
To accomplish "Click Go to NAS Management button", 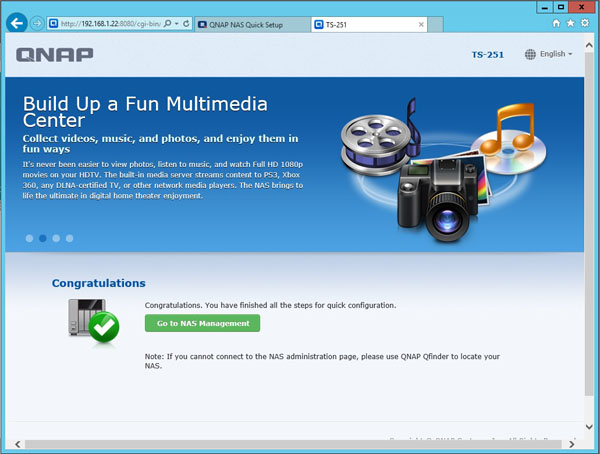I will click(202, 323).
